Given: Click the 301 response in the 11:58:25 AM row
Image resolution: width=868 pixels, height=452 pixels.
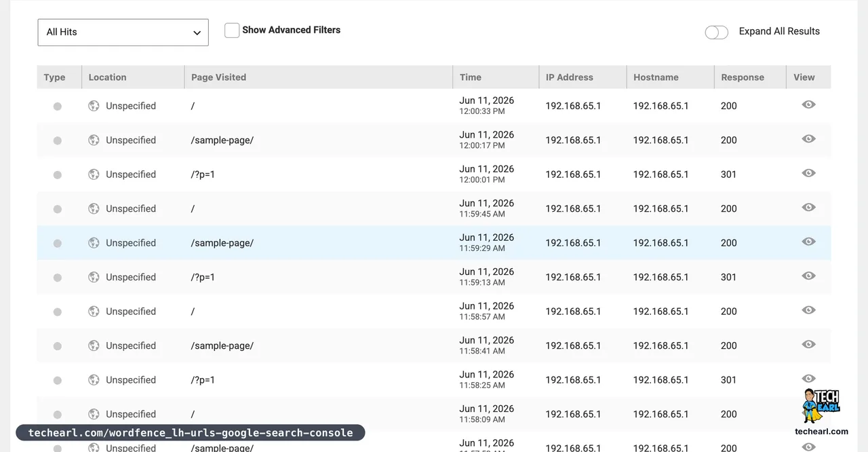Looking at the screenshot, I should (x=728, y=380).
